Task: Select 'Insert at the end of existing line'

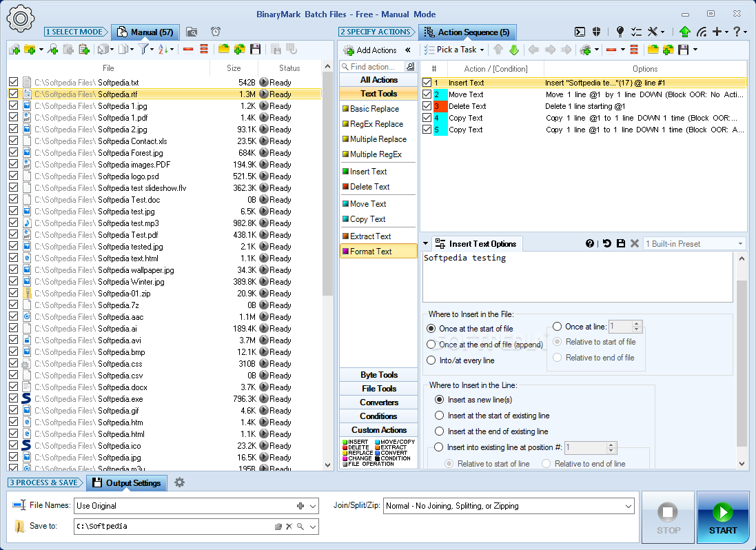Action: point(439,431)
